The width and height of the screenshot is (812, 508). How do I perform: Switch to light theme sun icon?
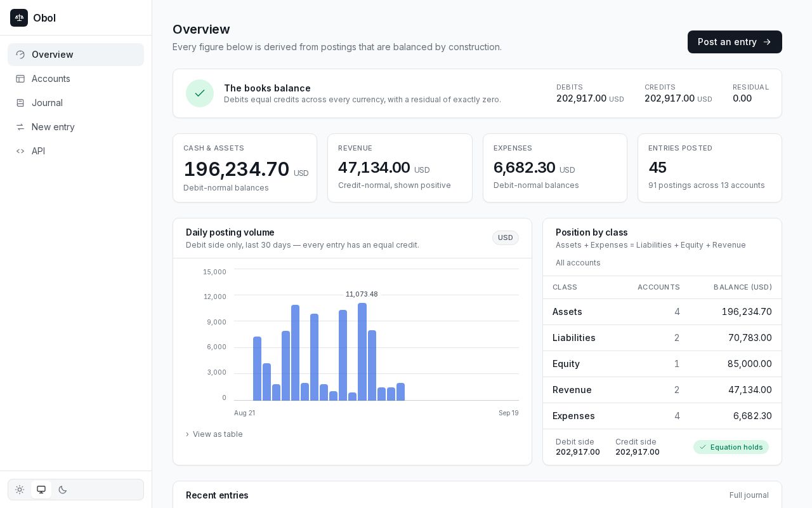pos(20,490)
